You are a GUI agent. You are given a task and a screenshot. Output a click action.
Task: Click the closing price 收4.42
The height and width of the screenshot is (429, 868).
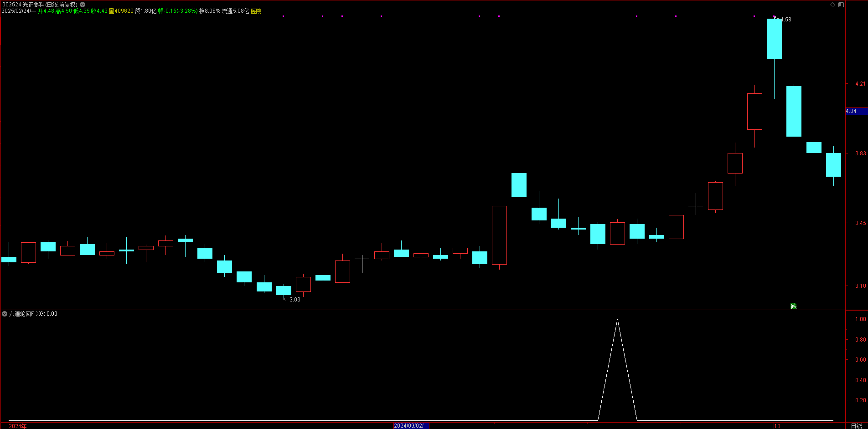(99, 11)
